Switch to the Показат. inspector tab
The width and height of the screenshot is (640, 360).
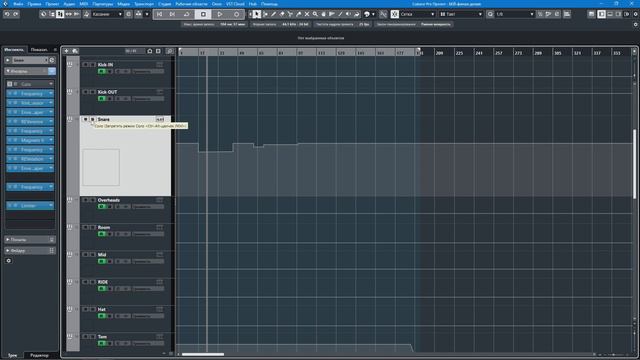point(39,50)
